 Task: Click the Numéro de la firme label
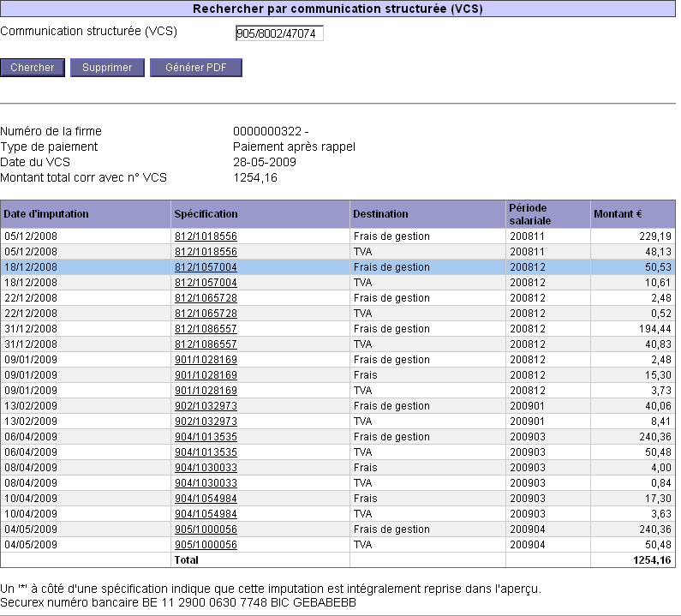[x=51, y=131]
